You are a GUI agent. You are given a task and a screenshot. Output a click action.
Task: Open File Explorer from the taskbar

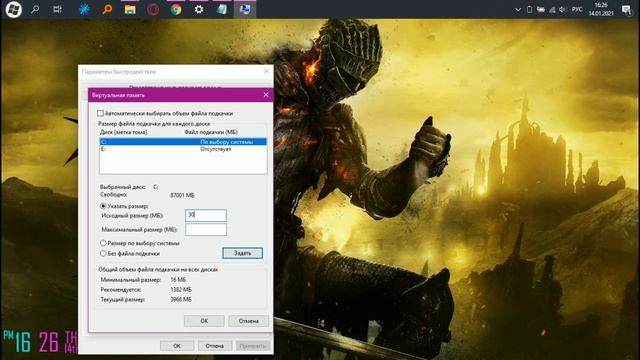click(130, 9)
